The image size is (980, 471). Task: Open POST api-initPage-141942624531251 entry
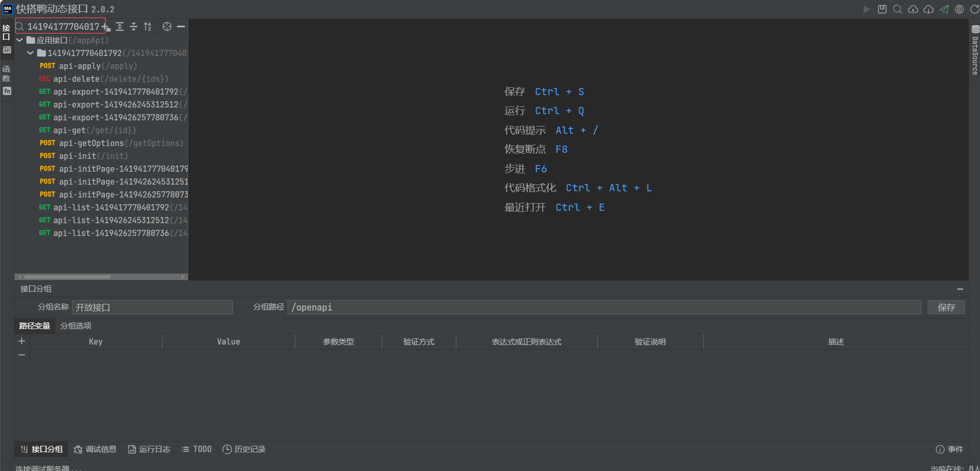pos(101,182)
